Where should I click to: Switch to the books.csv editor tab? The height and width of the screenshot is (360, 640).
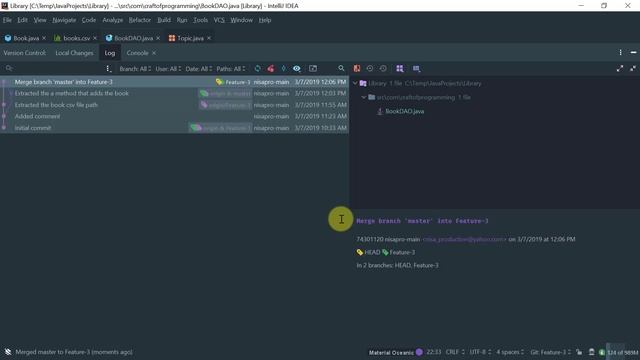coord(76,38)
